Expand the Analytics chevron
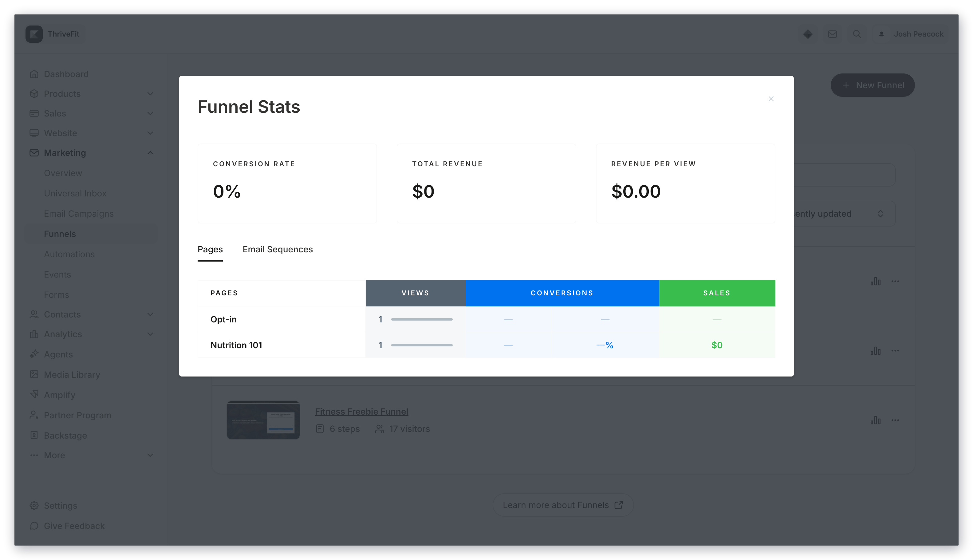 point(150,334)
